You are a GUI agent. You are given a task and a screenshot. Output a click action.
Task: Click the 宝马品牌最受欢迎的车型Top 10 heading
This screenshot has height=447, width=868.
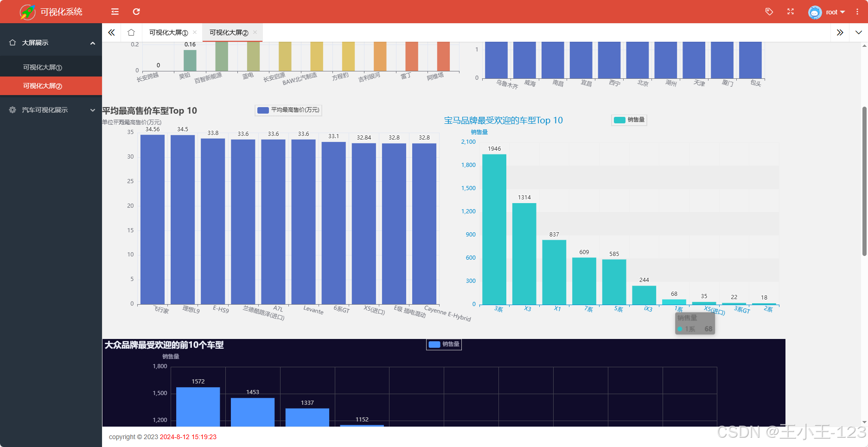503,121
